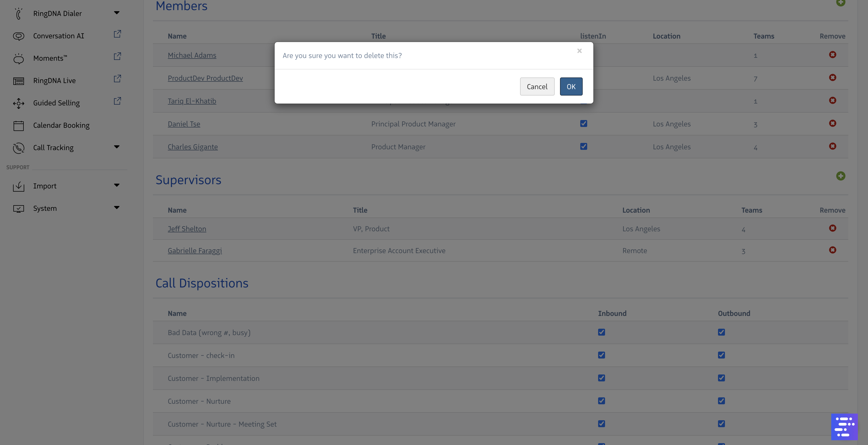Remove Charles Gigante with red icon
This screenshot has width=868, height=445.
[x=832, y=146]
